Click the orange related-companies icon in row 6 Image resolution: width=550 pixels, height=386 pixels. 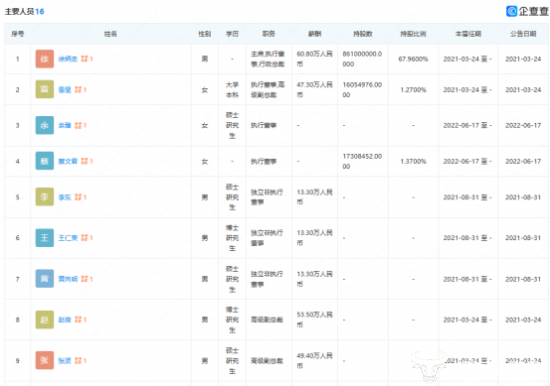[x=84, y=238]
